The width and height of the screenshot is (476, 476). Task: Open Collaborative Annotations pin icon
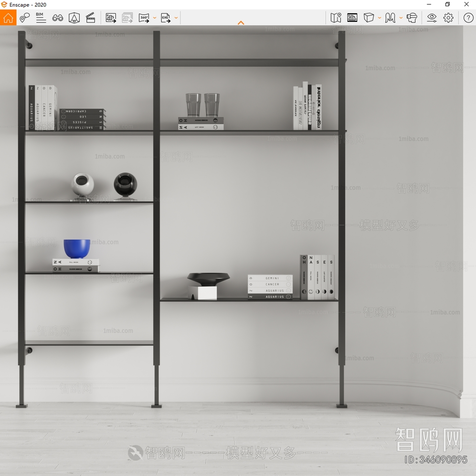(25, 18)
